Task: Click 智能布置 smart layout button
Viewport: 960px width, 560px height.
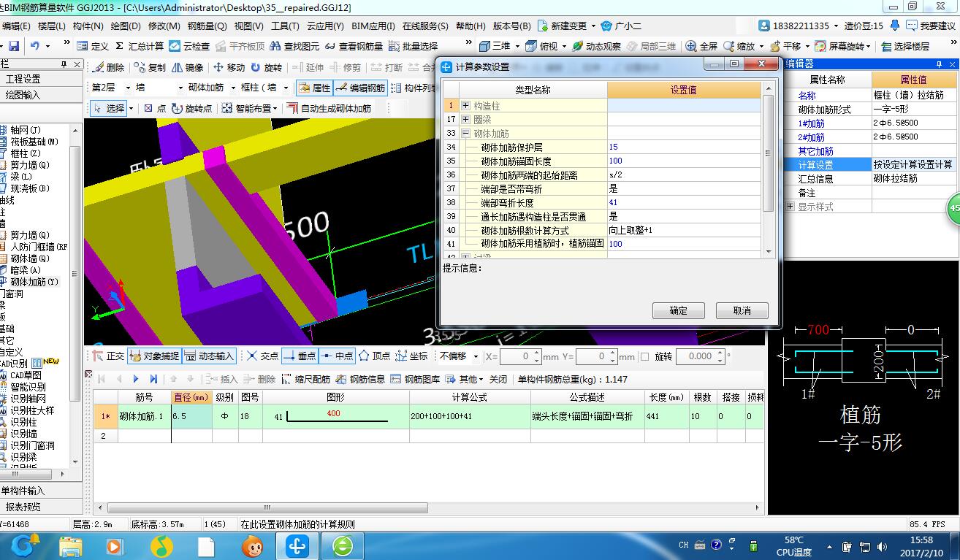Action: pyautogui.click(x=248, y=108)
